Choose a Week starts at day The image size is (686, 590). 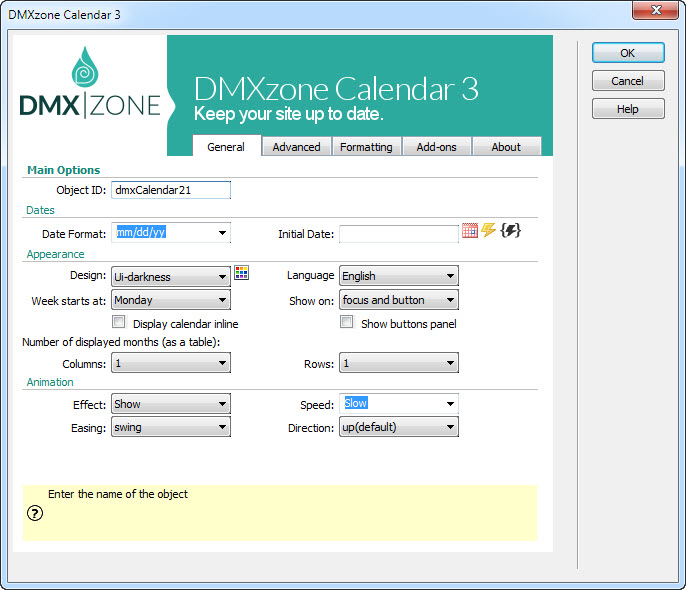[x=171, y=300]
